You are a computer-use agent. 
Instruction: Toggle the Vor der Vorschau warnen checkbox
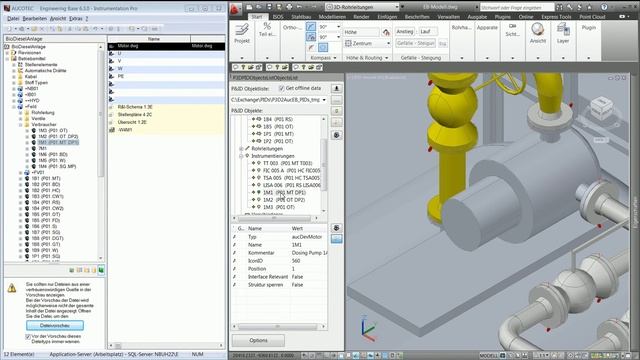[x=28, y=337]
